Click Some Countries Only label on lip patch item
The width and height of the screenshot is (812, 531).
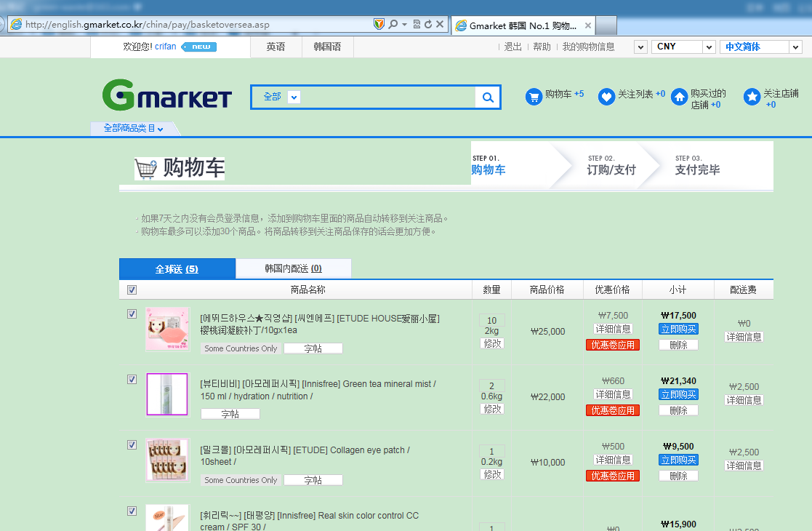[x=241, y=348]
